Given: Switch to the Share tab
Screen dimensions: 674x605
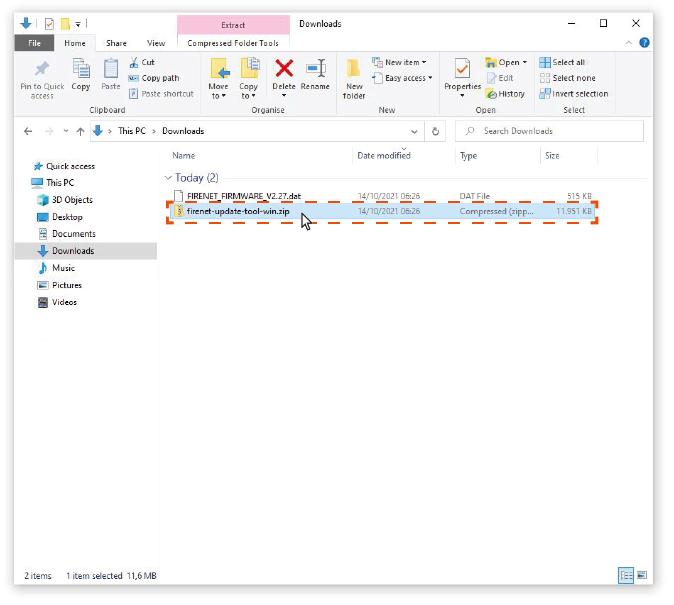Looking at the screenshot, I should [116, 43].
